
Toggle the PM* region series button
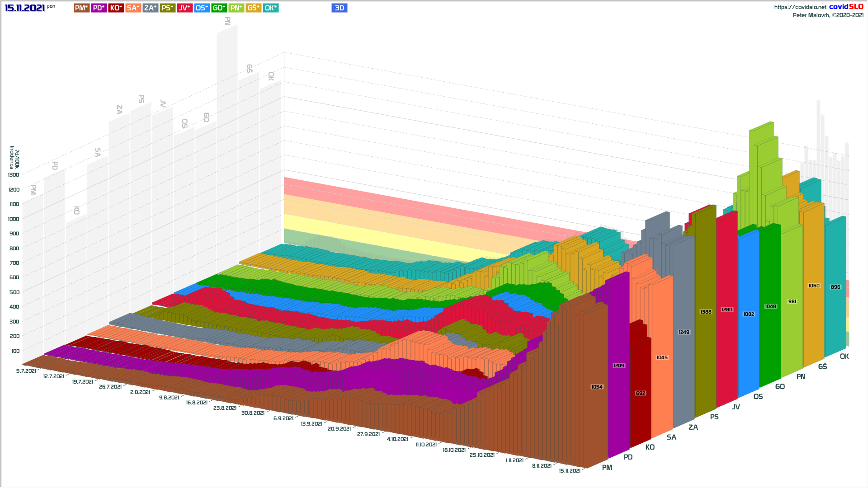coord(81,8)
